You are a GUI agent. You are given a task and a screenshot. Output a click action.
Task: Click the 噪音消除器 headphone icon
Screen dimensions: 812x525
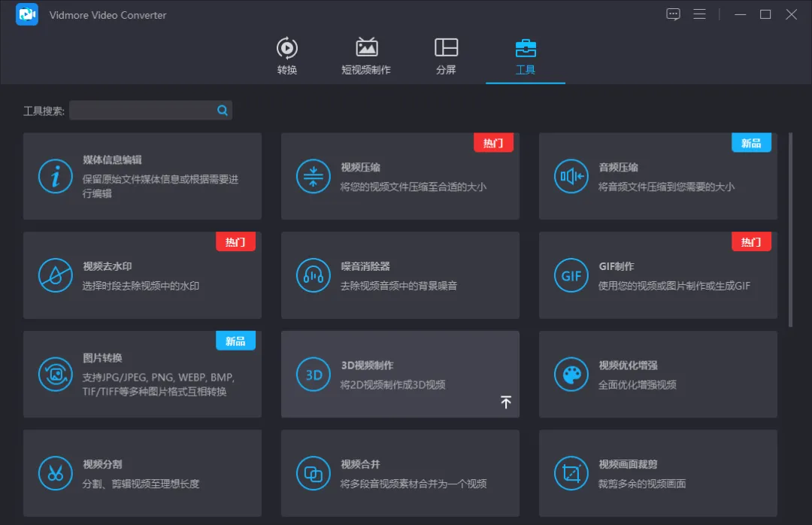[x=314, y=275]
